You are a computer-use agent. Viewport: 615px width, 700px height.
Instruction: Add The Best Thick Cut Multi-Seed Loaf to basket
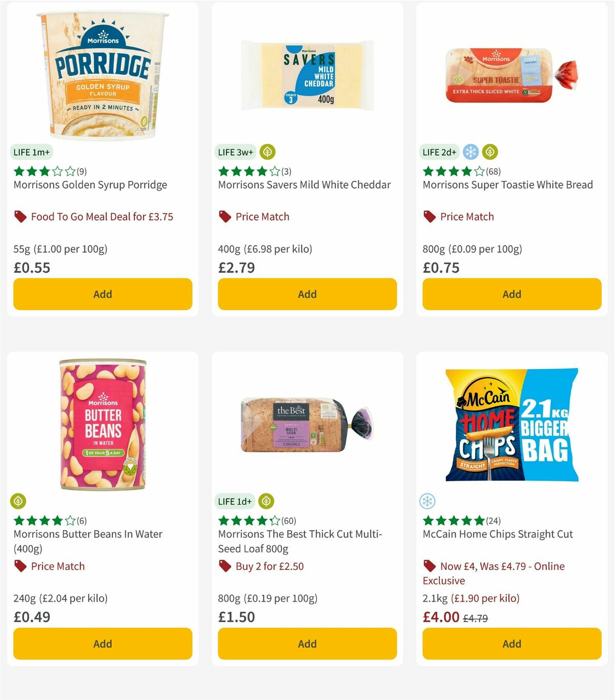[307, 644]
